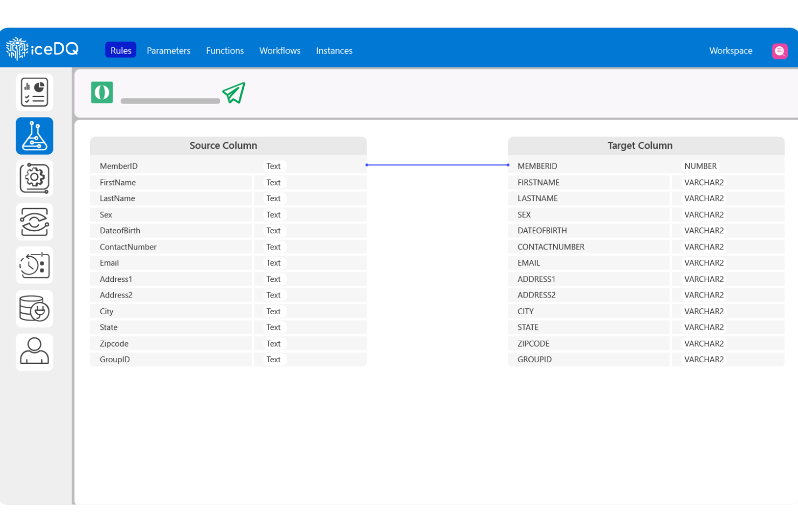Select the ContactNumber source column

coord(171,247)
